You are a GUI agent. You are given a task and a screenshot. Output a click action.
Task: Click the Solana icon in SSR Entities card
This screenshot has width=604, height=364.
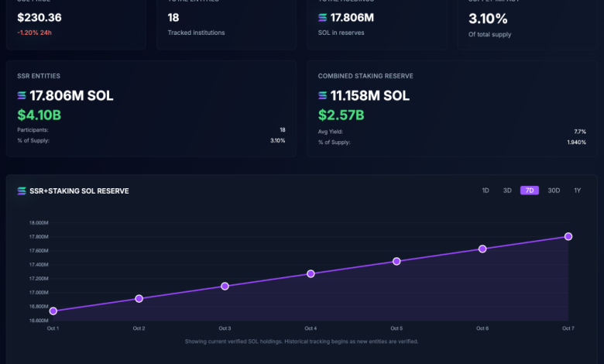[x=22, y=96]
